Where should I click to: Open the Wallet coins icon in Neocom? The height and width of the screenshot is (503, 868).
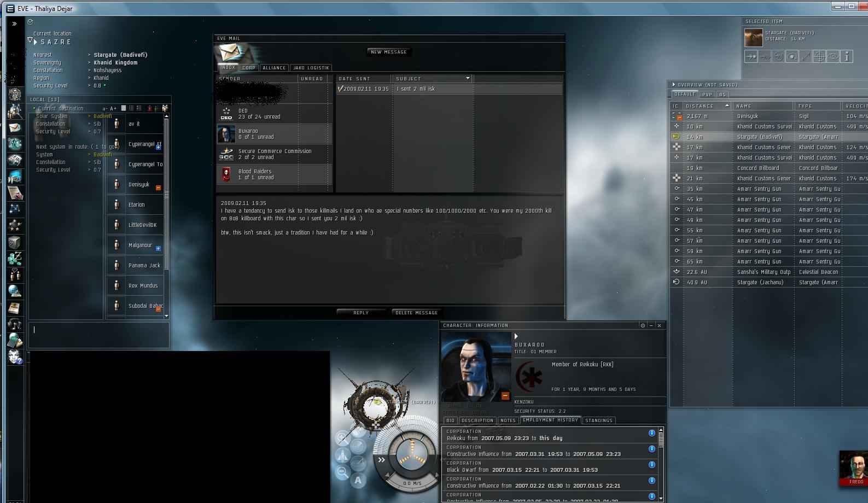[x=15, y=258]
